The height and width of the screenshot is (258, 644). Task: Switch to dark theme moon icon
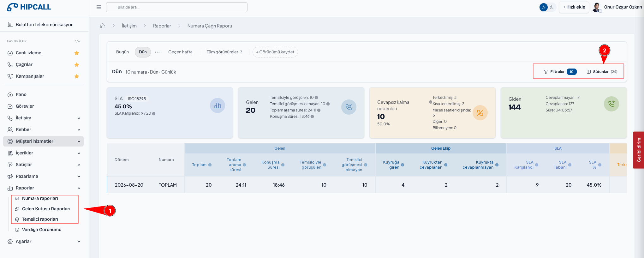click(552, 7)
